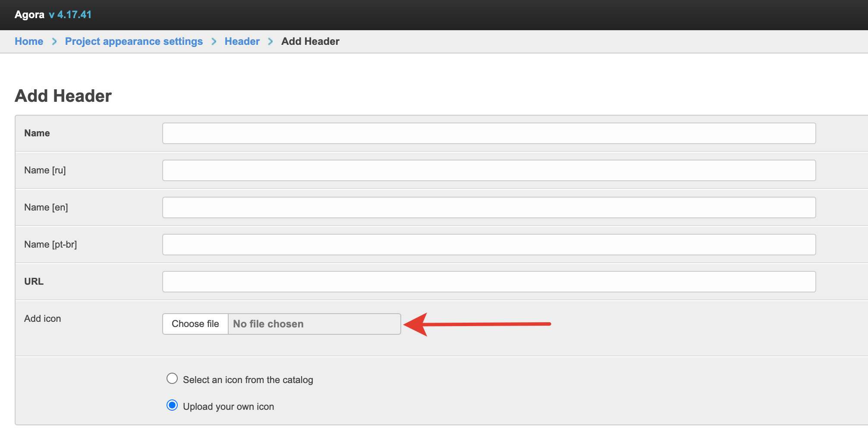
Task: Focus the Name [pt-br] input
Action: (x=489, y=245)
